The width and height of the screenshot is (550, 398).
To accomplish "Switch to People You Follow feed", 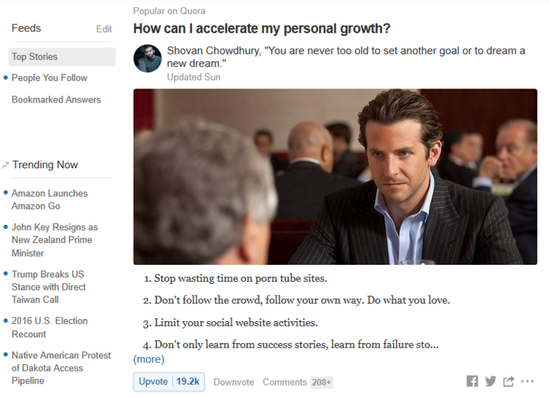I will (x=49, y=78).
